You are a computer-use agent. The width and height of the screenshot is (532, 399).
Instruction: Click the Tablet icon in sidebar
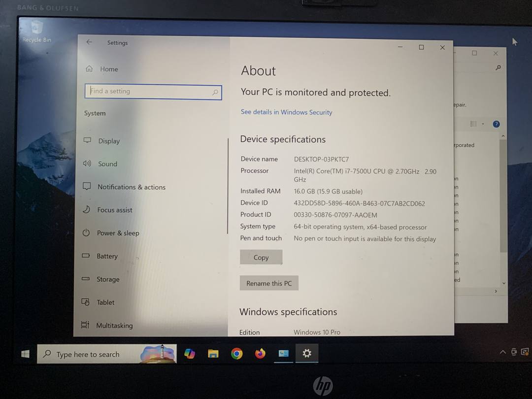[x=85, y=302]
